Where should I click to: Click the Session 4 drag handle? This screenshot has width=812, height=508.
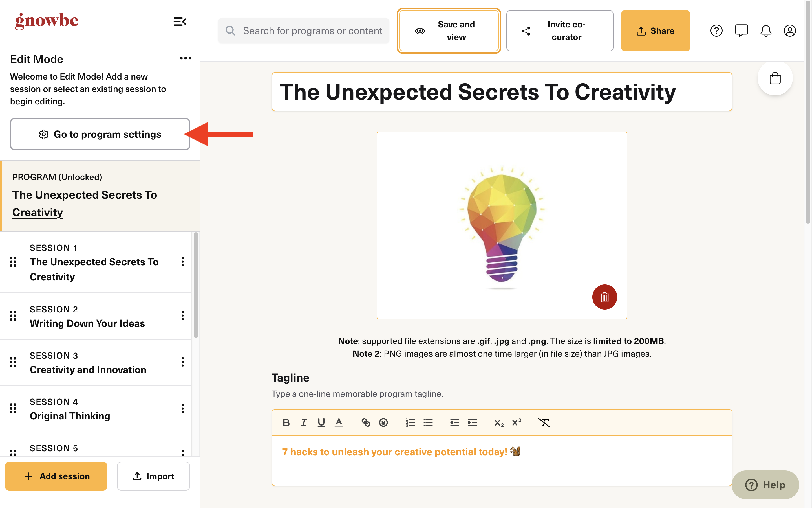(x=13, y=408)
